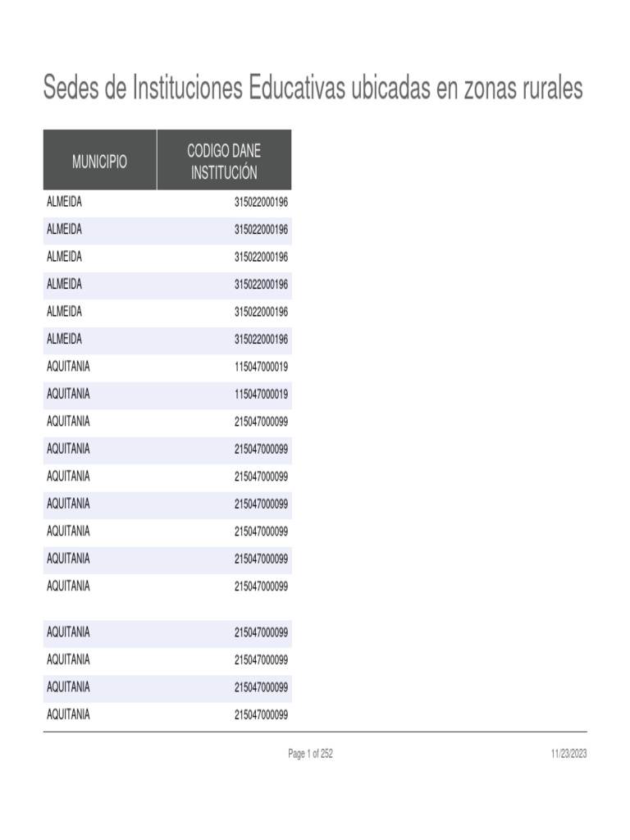The width and height of the screenshot is (630, 840).
Task: Click the CODIGO DANE INSTITUCIÓN column header
Action: pyautogui.click(x=224, y=161)
